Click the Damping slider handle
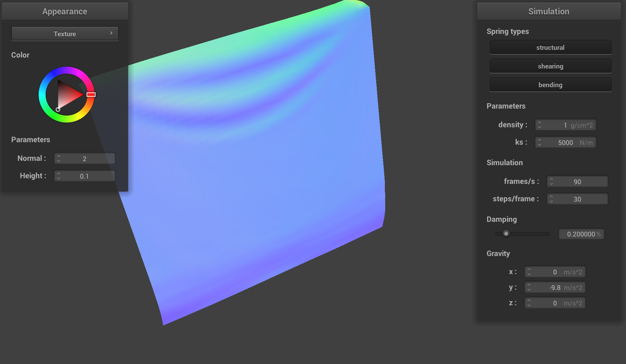 [x=506, y=234]
